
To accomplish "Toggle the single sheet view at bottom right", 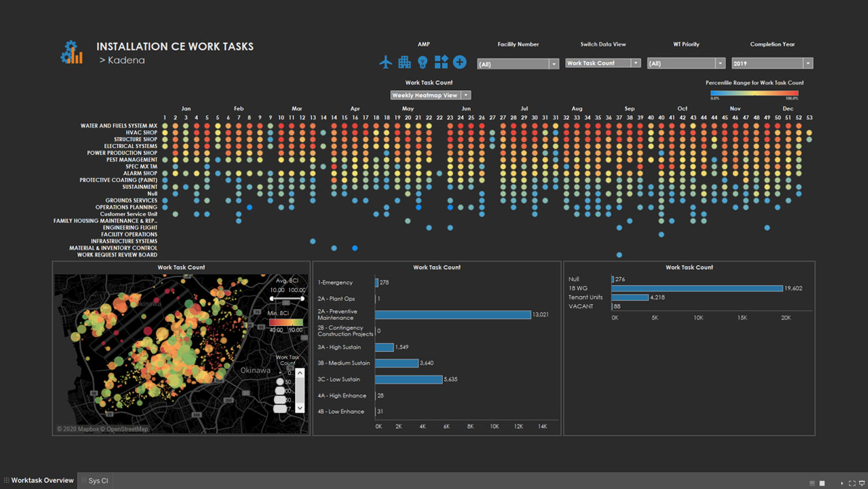I will [x=822, y=483].
